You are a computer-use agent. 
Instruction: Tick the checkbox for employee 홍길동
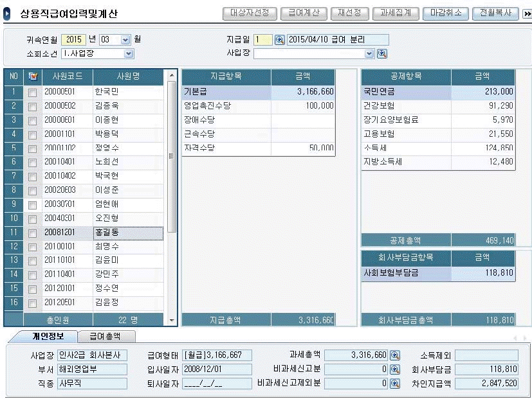pyautogui.click(x=32, y=233)
